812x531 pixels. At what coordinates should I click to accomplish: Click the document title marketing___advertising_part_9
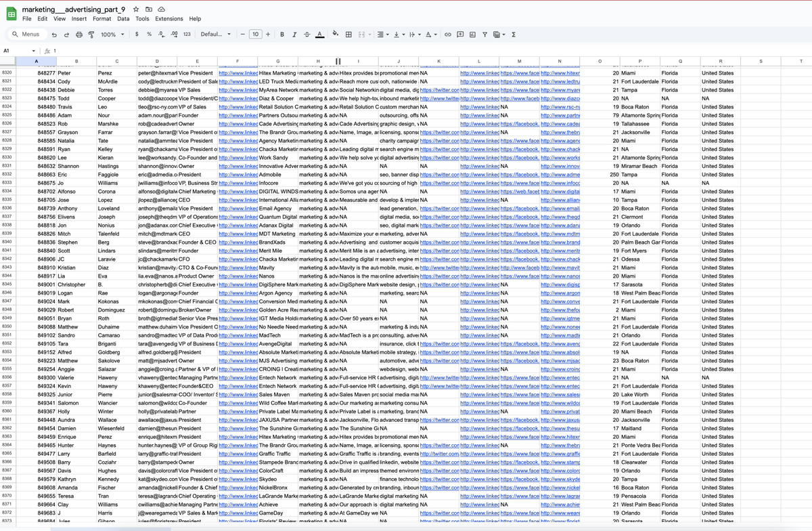74,9
